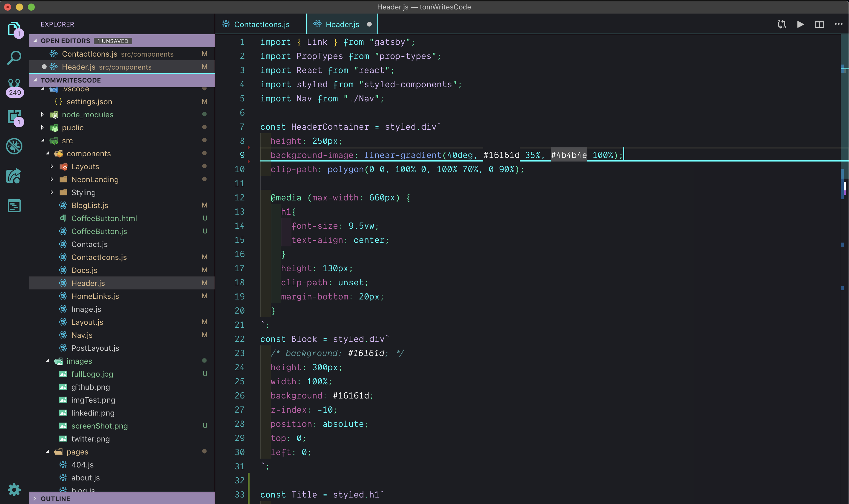Image resolution: width=849 pixels, height=504 pixels.
Task: Open Layout.js file
Action: coord(122,322)
